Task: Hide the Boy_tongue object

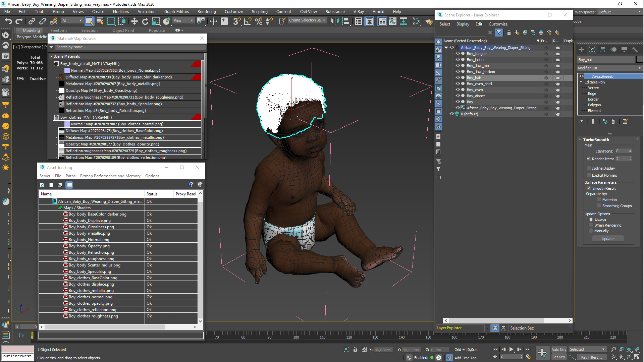Action: point(457,54)
